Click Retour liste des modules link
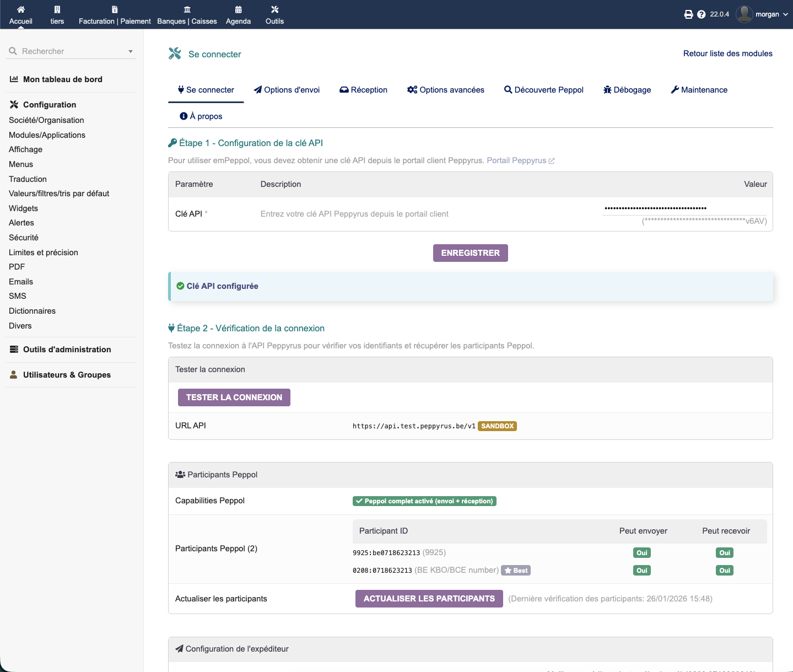793x672 pixels. [x=727, y=53]
